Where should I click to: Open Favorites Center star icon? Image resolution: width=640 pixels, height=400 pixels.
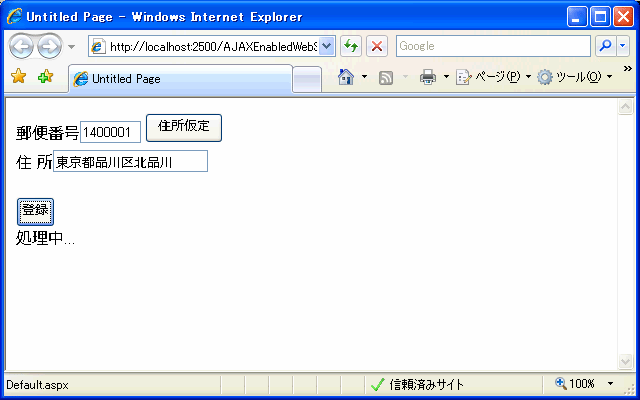18,76
